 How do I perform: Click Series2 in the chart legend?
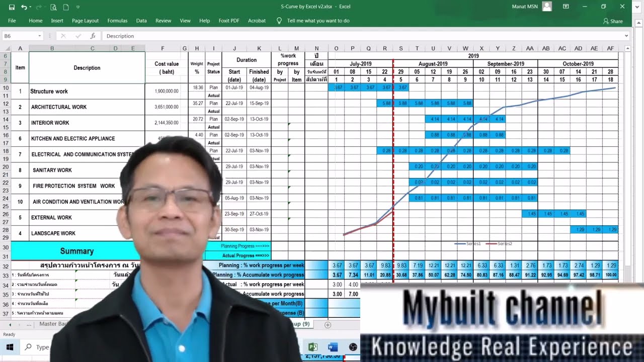pos(500,243)
